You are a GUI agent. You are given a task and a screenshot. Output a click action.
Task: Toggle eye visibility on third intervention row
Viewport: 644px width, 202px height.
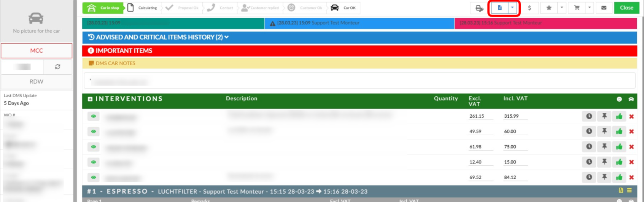point(93,147)
